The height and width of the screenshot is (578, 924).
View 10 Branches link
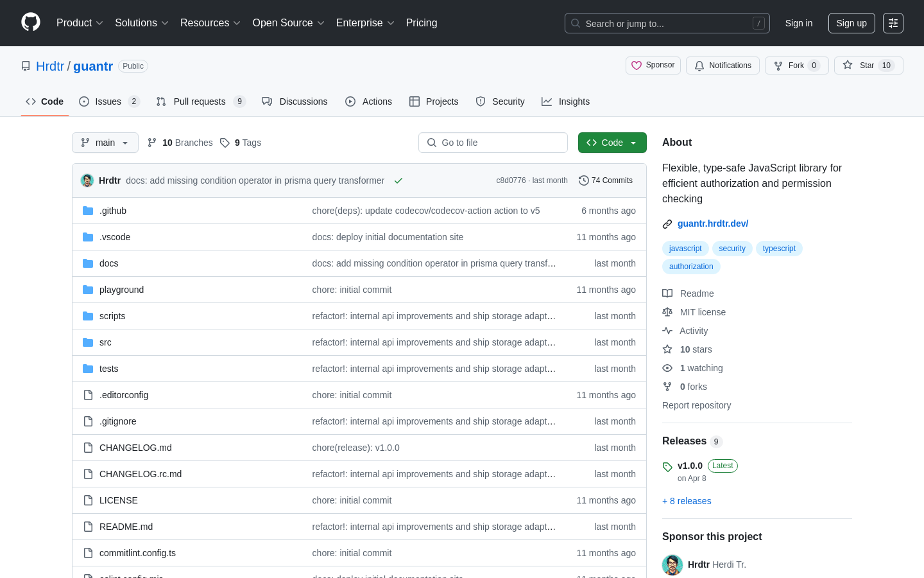coord(180,143)
